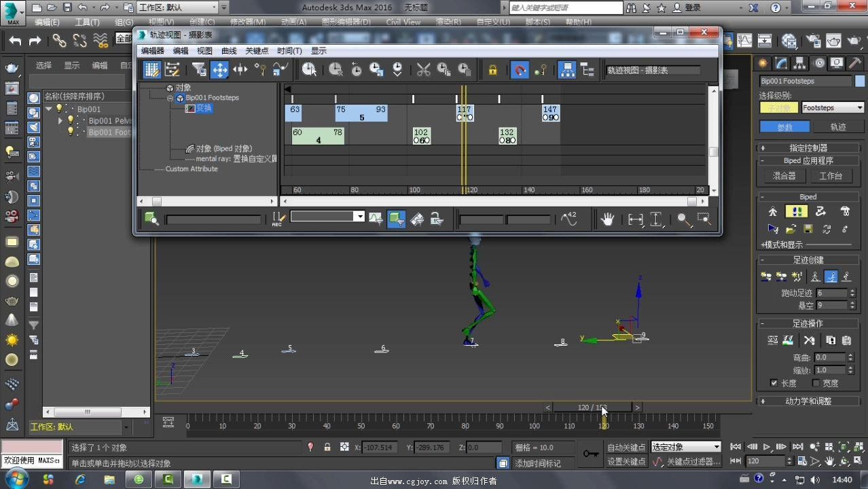The width and height of the screenshot is (868, 489).
Task: Click the 工作台 button
Action: tap(831, 175)
